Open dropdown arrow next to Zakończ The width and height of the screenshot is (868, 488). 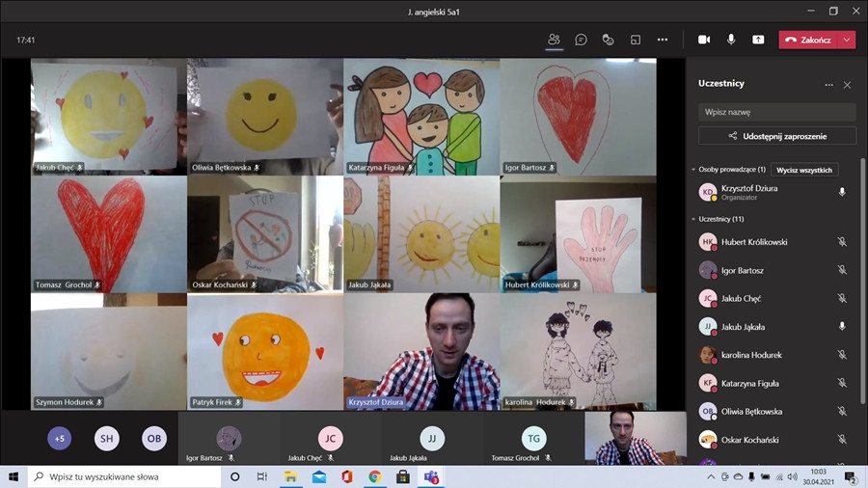[x=847, y=40]
